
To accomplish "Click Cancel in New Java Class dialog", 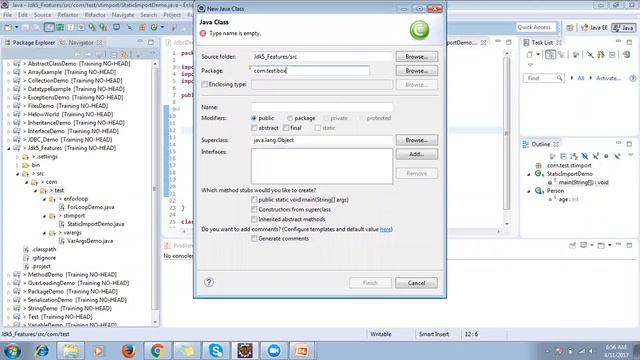I will coord(416,283).
